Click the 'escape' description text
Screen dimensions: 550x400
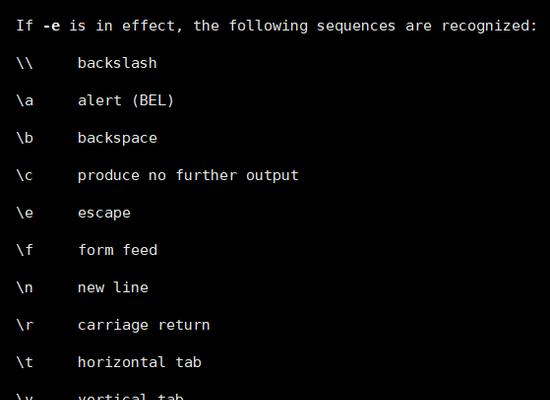pos(104,213)
